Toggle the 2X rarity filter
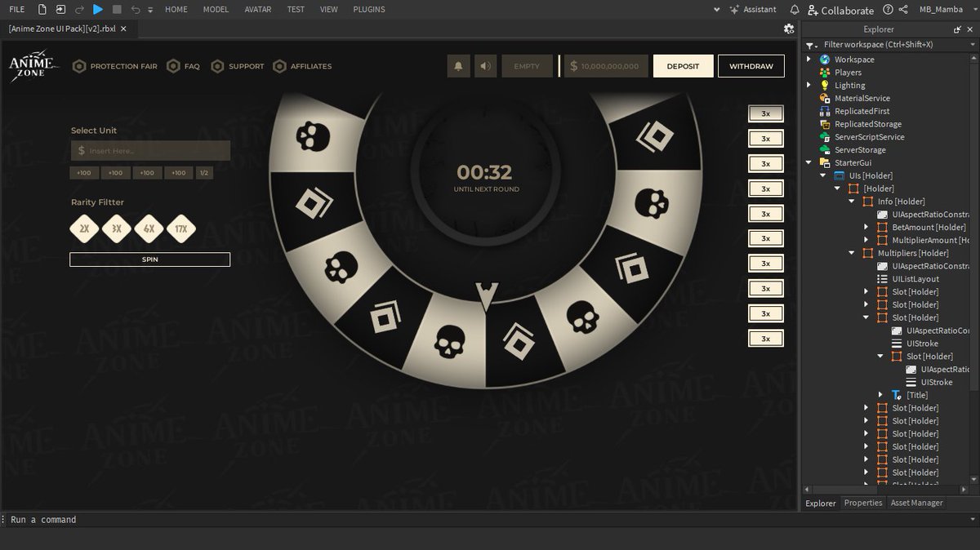The width and height of the screenshot is (980, 550). click(84, 229)
